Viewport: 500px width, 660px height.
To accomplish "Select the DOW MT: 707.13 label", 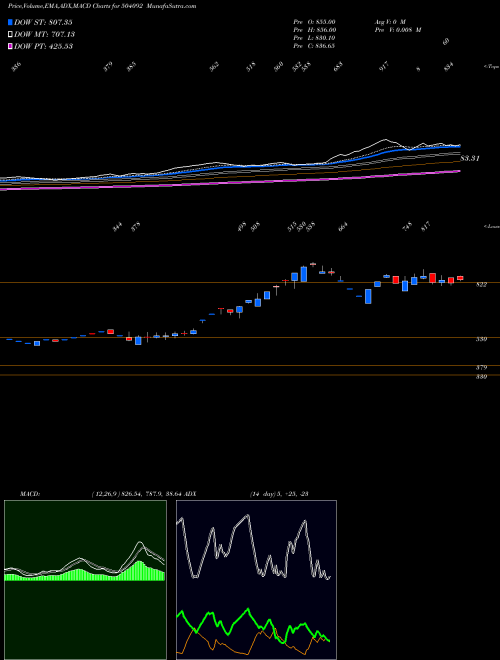I will 45,34.
